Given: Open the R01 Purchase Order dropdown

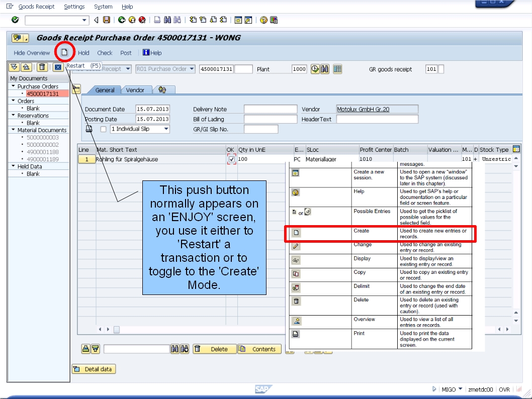Looking at the screenshot, I should click(x=192, y=69).
